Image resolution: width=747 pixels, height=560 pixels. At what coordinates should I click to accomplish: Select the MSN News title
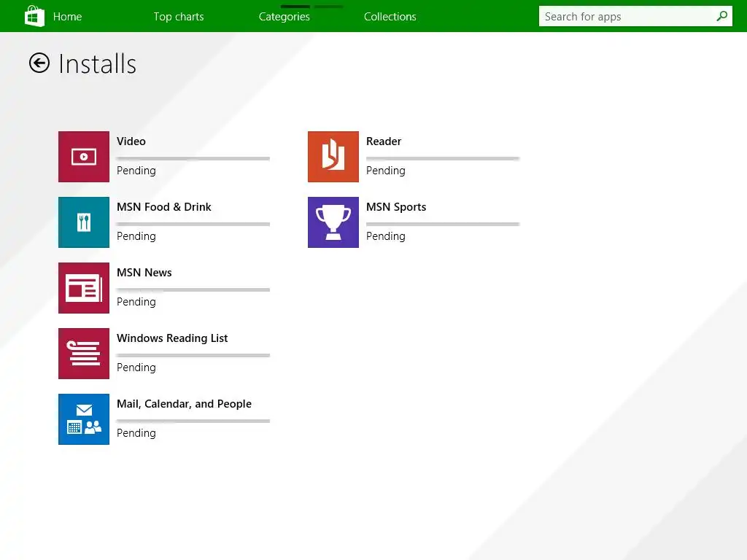tap(144, 273)
